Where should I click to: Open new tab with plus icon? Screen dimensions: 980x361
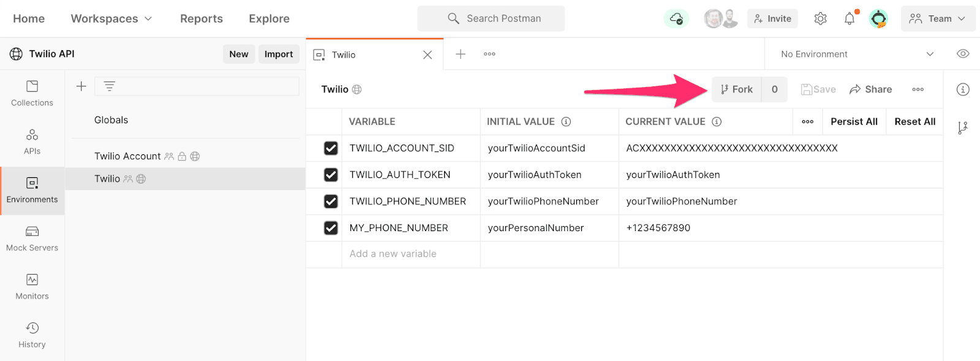(461, 54)
